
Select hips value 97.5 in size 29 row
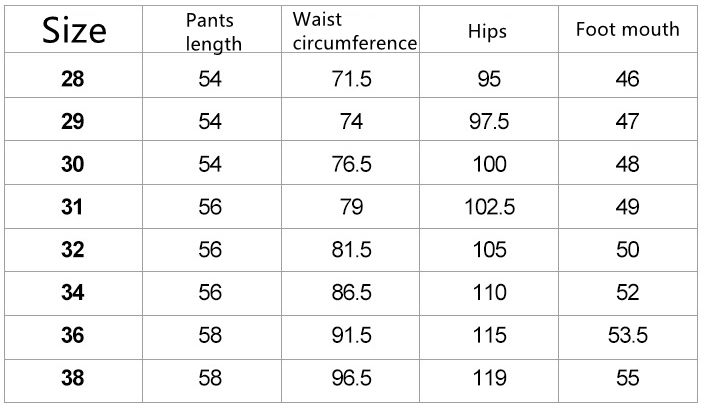(488, 122)
